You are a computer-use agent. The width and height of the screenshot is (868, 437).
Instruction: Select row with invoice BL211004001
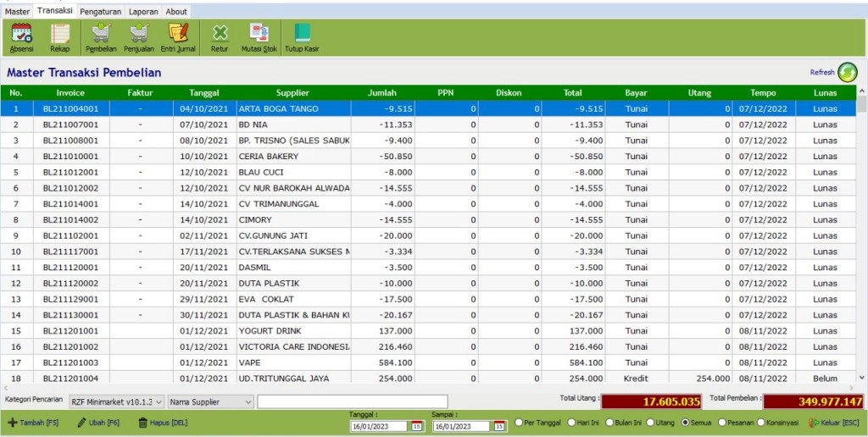(428, 109)
